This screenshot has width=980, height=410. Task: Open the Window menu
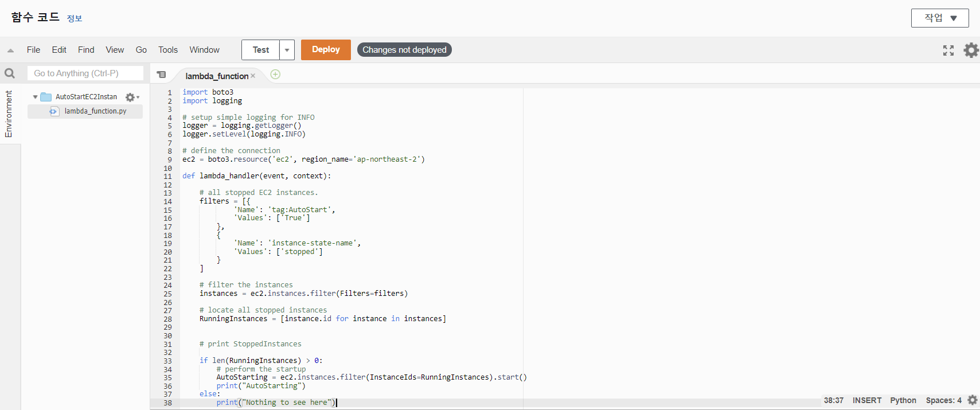tap(205, 50)
